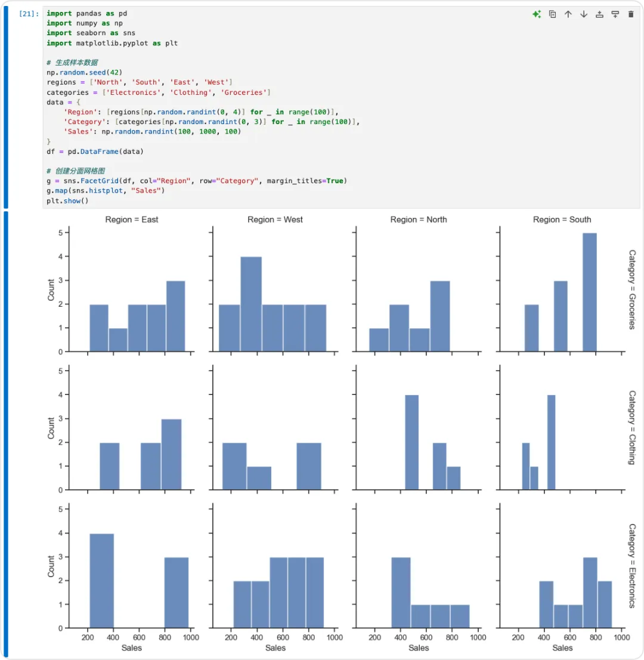The height and width of the screenshot is (660, 644).
Task: Click the 'sns.FacetGrid' line
Action: point(197,181)
